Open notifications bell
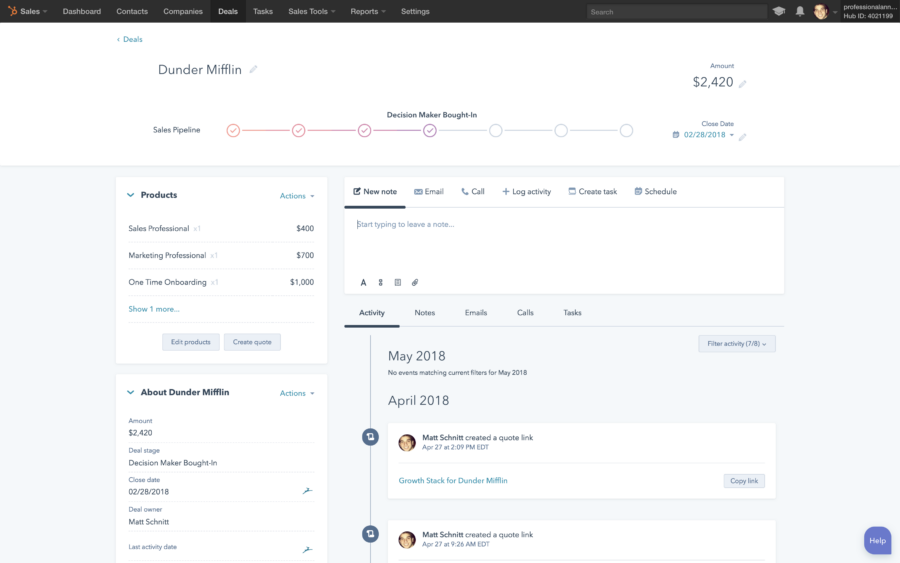This screenshot has width=900, height=563. (800, 11)
